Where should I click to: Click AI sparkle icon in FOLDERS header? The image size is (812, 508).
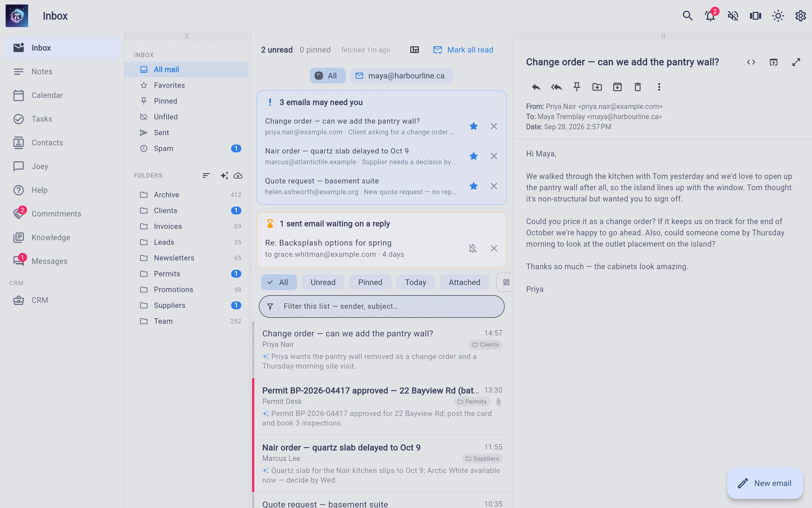click(x=224, y=176)
